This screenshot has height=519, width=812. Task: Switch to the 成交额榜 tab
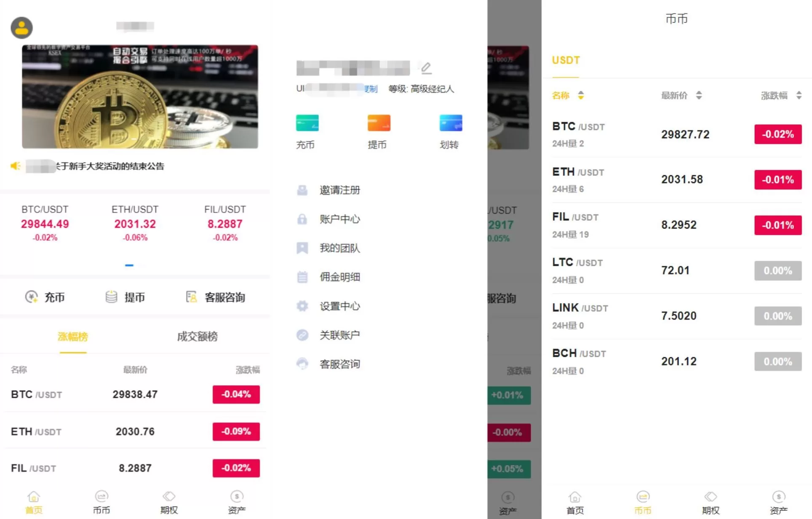pos(197,337)
